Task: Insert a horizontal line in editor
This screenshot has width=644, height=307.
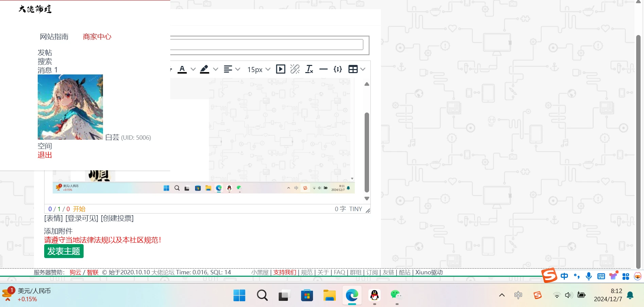Action: point(324,69)
